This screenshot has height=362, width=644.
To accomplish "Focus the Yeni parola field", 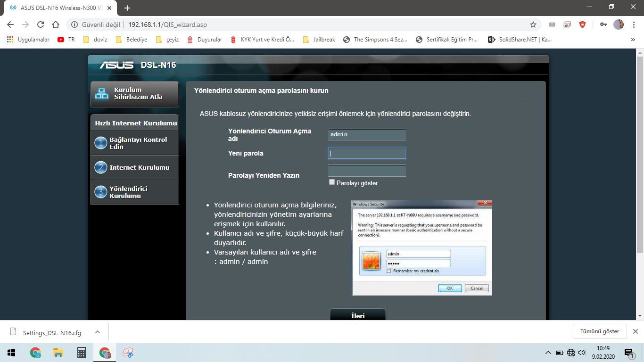I will pyautogui.click(x=367, y=153).
